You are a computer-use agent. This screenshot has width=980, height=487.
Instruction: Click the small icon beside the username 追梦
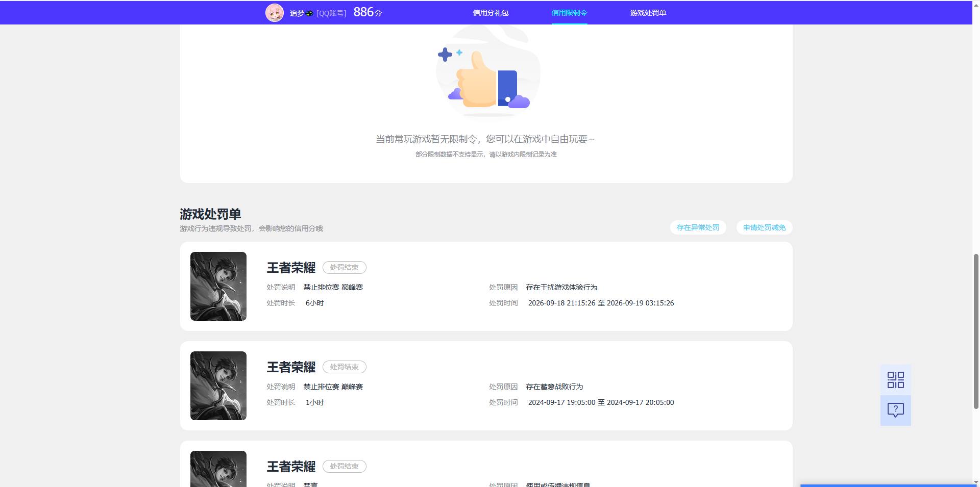point(309,13)
